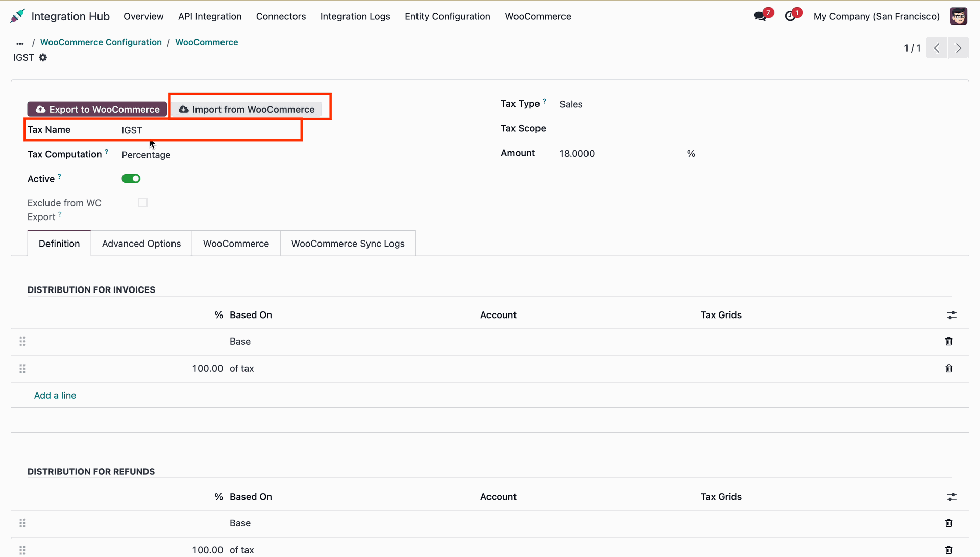Click Tax Grids column header in refunds
980x557 pixels.
[721, 497]
